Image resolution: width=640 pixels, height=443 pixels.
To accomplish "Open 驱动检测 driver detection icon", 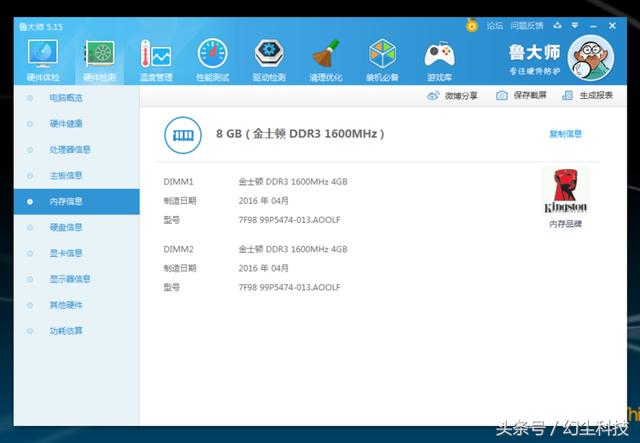I will point(269,60).
